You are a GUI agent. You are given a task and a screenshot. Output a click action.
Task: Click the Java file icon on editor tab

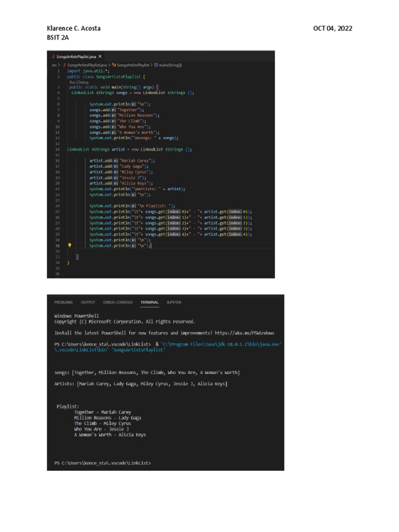(54, 57)
